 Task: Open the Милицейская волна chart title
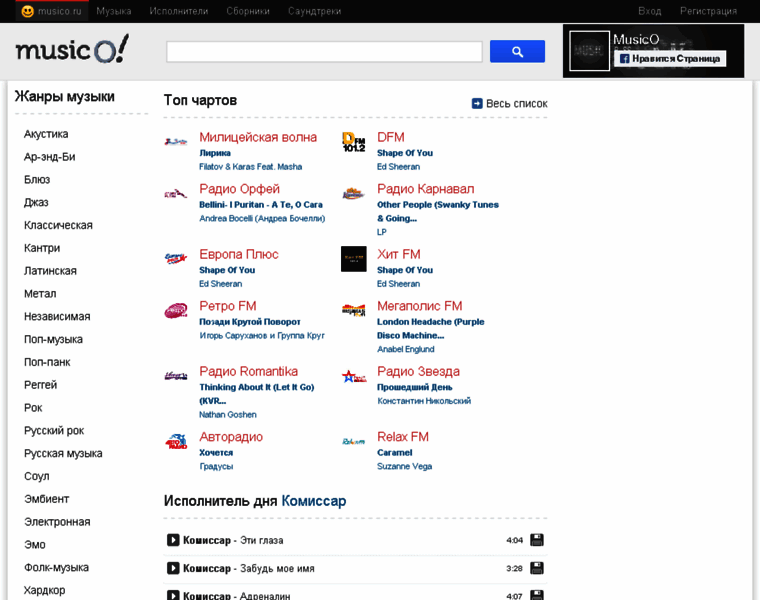[258, 137]
